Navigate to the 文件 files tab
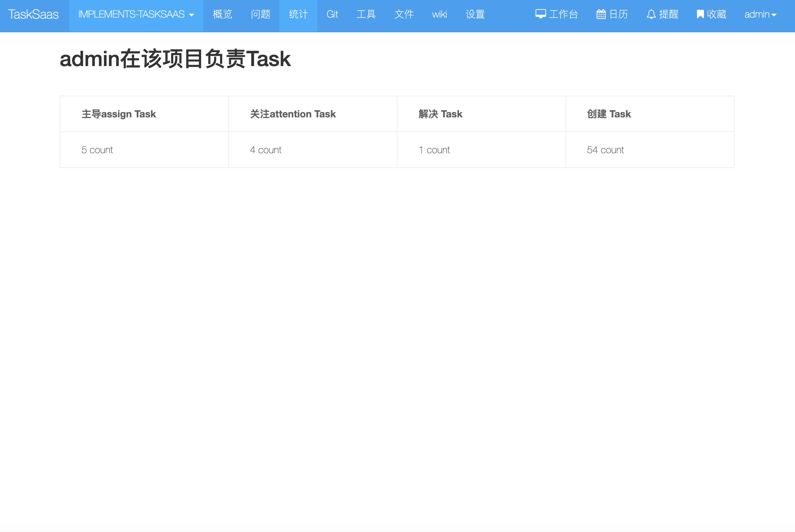This screenshot has height=532, width=795. tap(404, 14)
